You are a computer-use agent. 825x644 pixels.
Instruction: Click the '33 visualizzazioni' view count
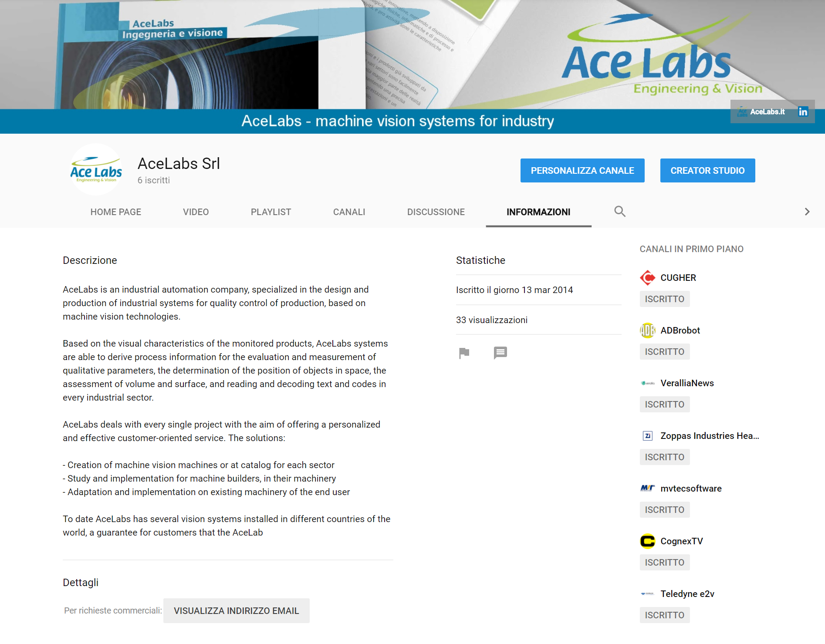pos(492,320)
